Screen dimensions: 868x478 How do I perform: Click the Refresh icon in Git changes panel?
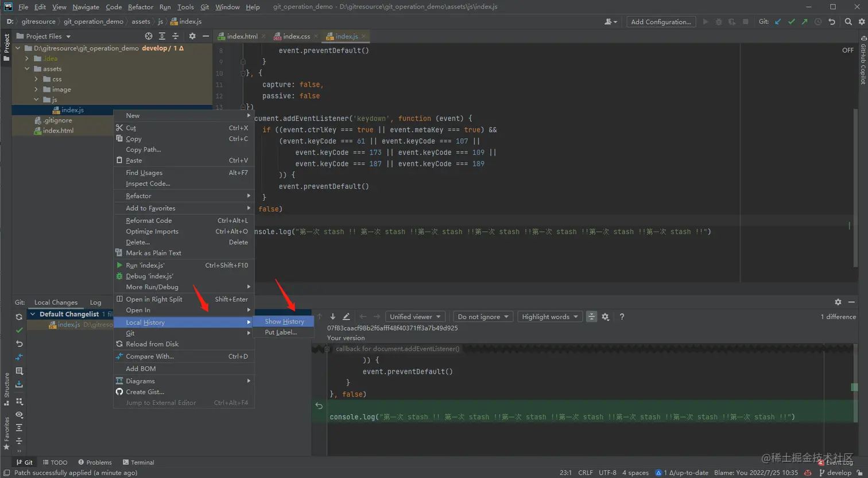tap(19, 317)
